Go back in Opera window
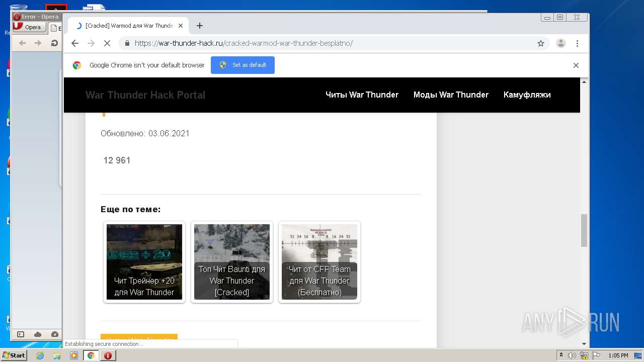This screenshot has width=644, height=362. click(22, 43)
